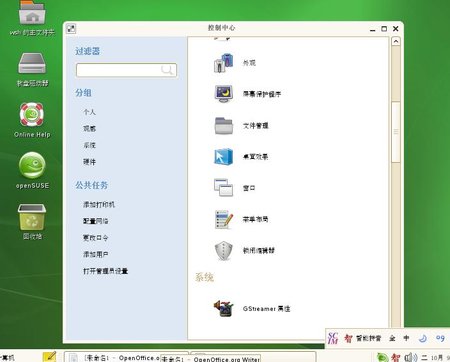Click the red 智 input method tray icon
Image resolution: width=450 pixels, height=362 pixels.
[396, 358]
